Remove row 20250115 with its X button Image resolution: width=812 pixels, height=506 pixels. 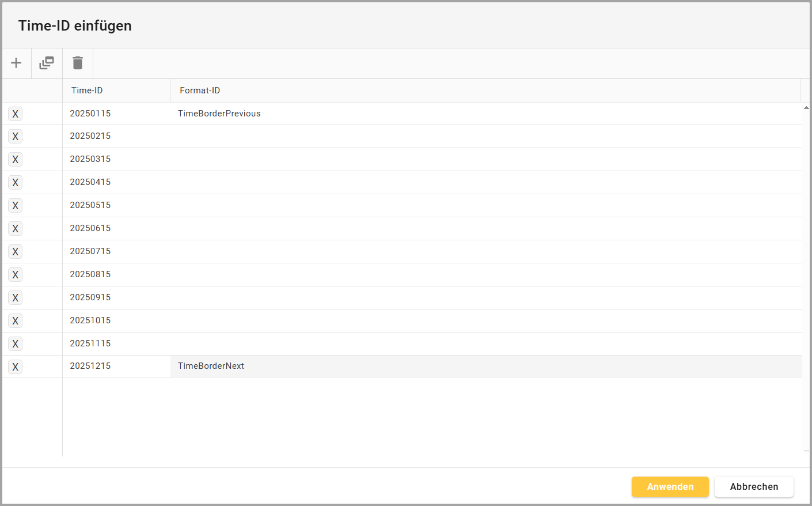pyautogui.click(x=16, y=114)
